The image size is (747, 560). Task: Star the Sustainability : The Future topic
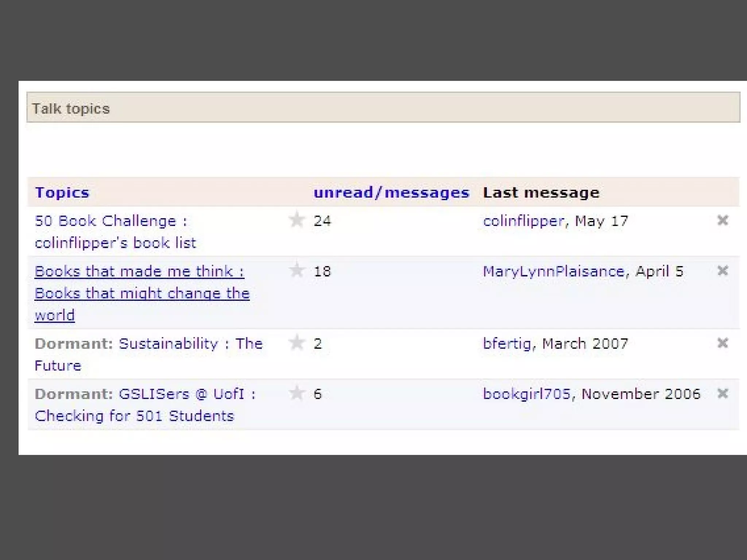[297, 343]
